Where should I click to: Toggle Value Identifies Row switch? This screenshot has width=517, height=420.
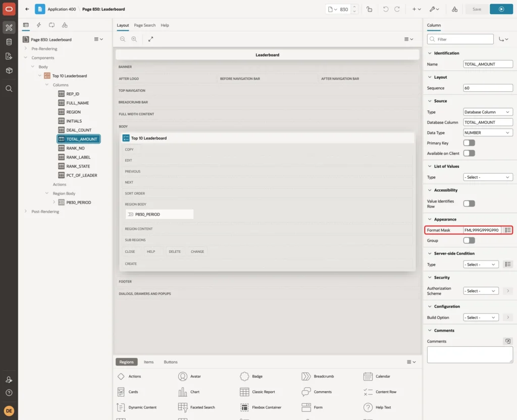pyautogui.click(x=469, y=204)
